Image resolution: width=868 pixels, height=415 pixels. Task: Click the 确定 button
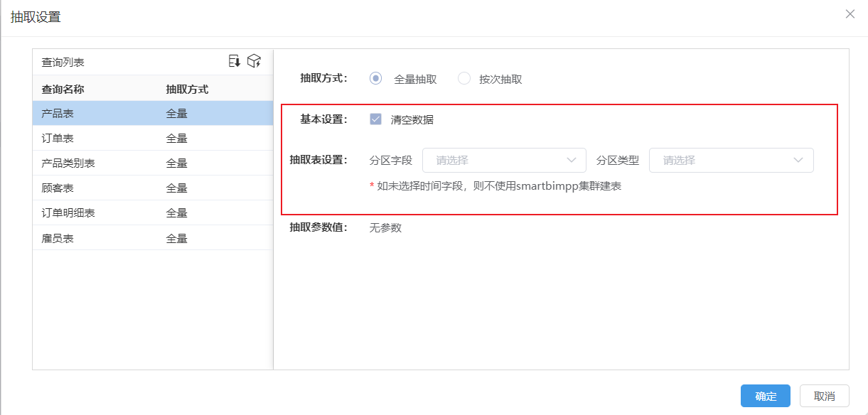click(766, 396)
